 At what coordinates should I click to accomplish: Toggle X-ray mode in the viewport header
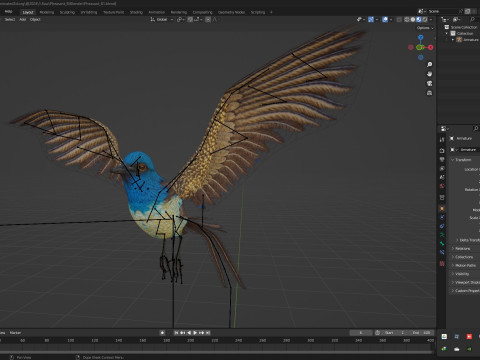click(399, 20)
